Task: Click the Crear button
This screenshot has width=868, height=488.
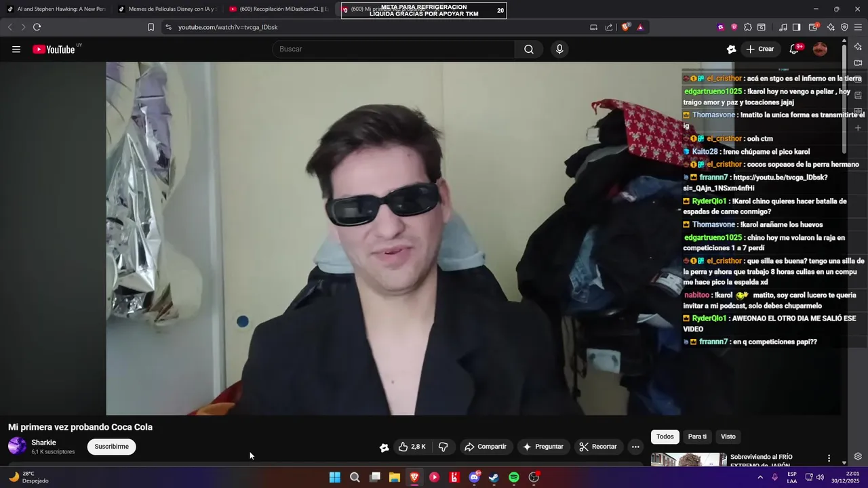Action: [x=760, y=49]
